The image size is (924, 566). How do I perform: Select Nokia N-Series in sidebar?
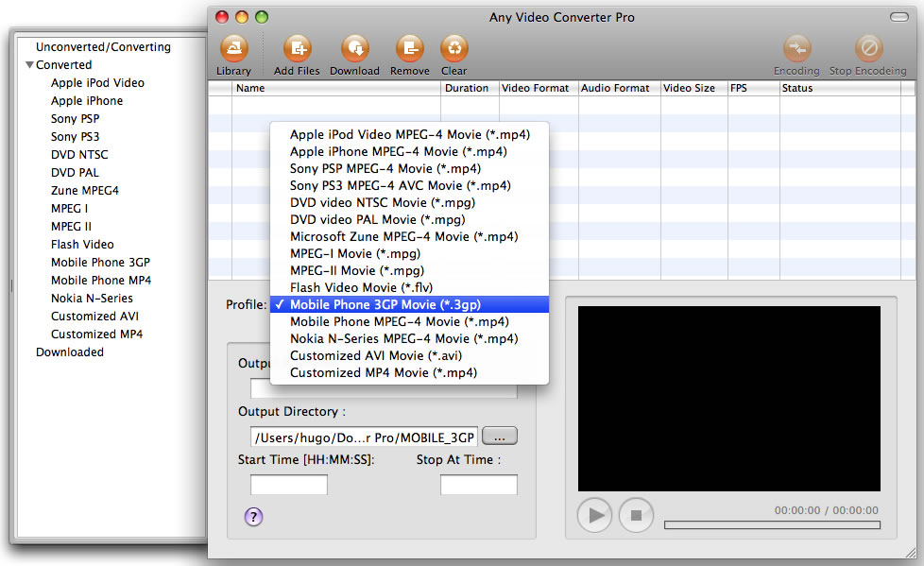click(x=92, y=299)
